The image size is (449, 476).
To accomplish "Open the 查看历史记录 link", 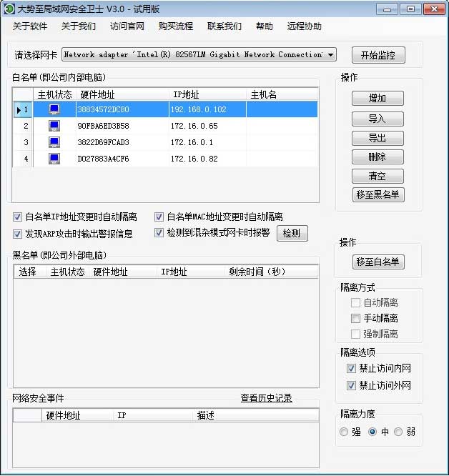I will click(x=266, y=398).
